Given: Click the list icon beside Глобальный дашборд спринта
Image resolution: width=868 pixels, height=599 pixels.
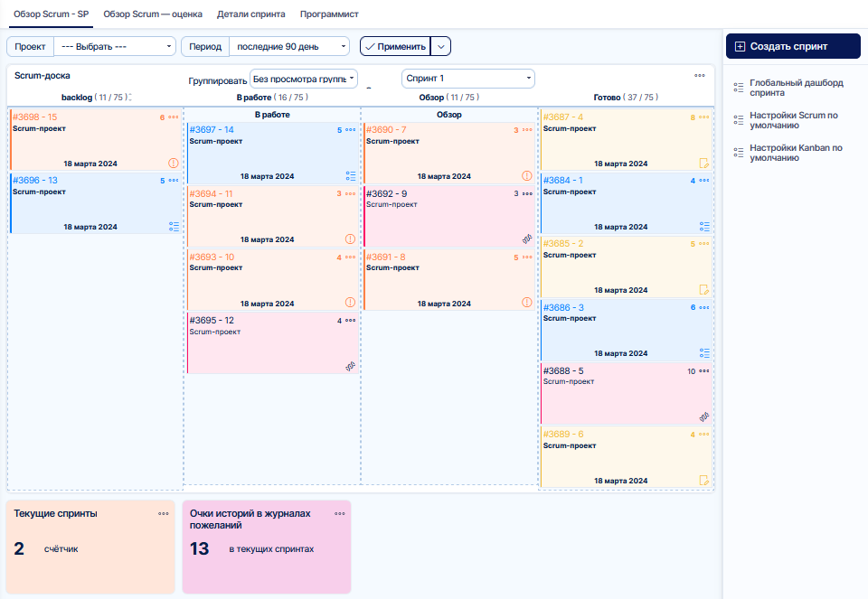Looking at the screenshot, I should 739,88.
